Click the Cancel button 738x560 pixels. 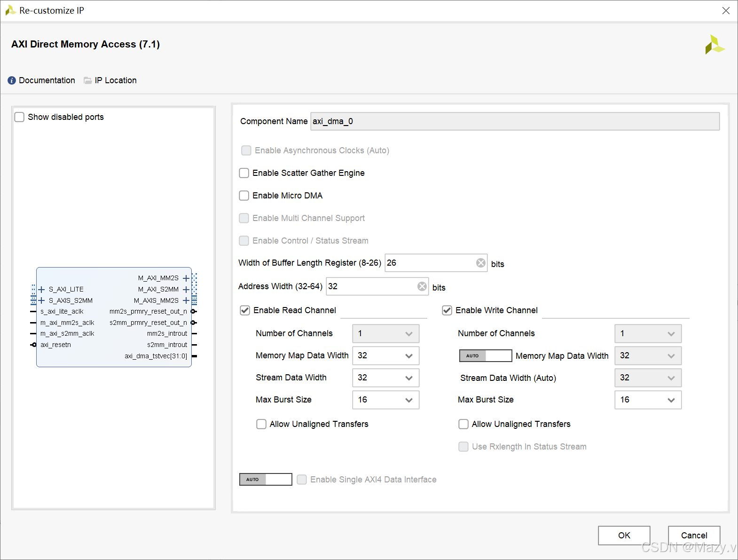pos(694,536)
